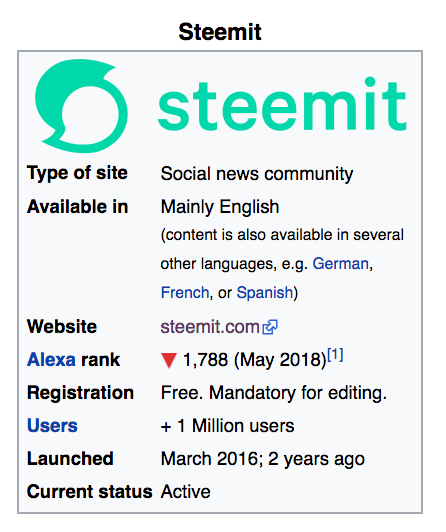Click the 1,788 (May 2018) rank value
Viewport: 446px width, 532px height.
255,360
